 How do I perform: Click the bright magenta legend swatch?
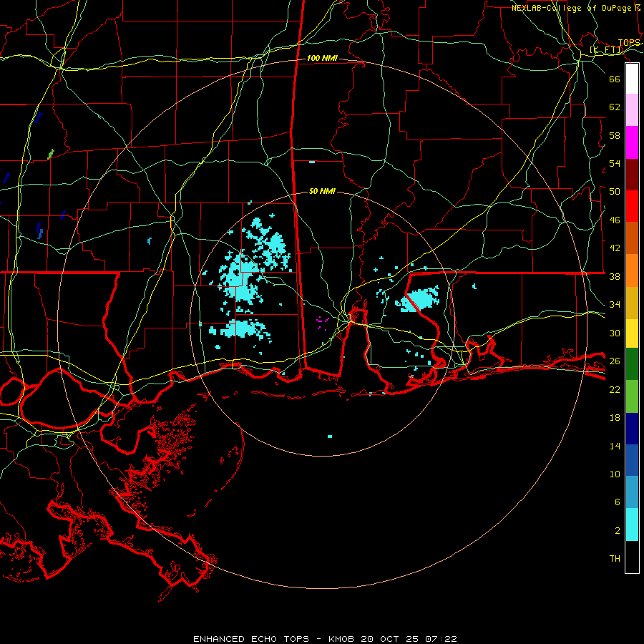pyautogui.click(x=632, y=142)
